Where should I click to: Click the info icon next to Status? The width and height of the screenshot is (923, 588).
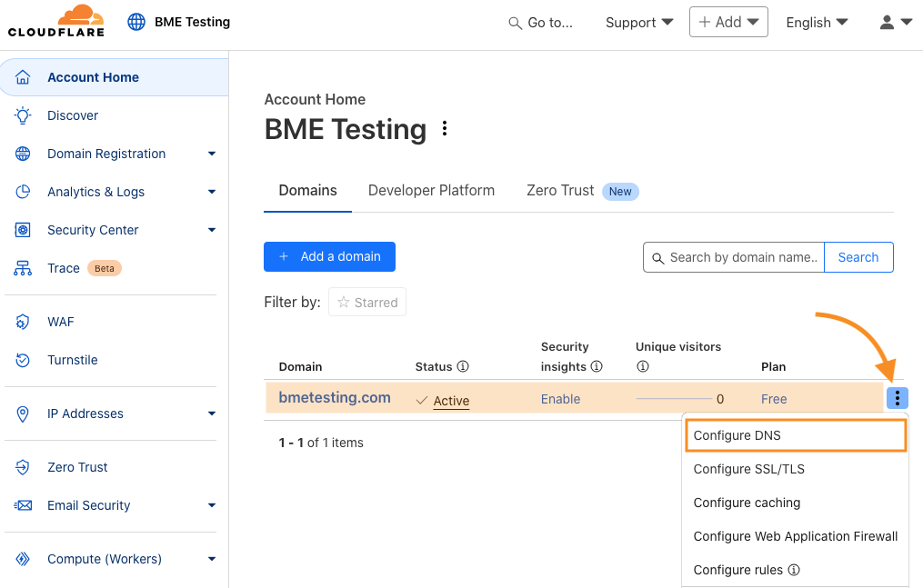tap(463, 366)
